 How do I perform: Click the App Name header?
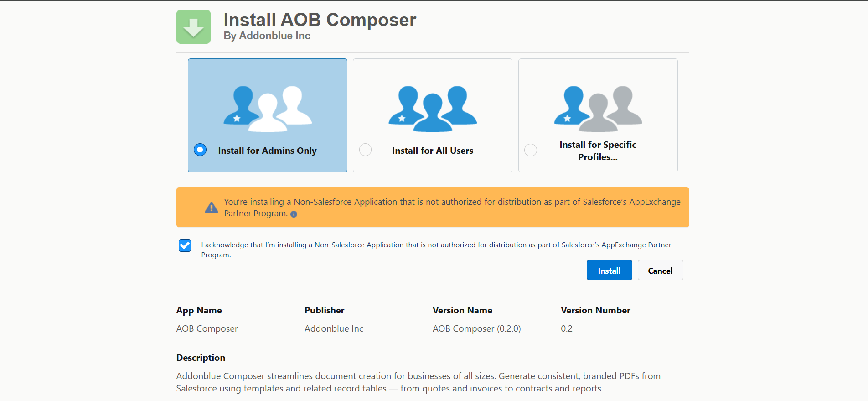[x=199, y=310]
